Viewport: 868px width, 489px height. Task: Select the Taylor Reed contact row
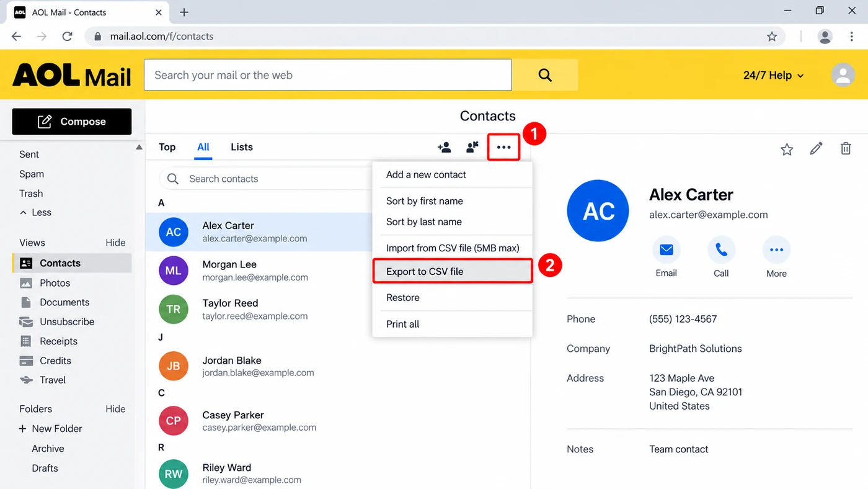[259, 309]
